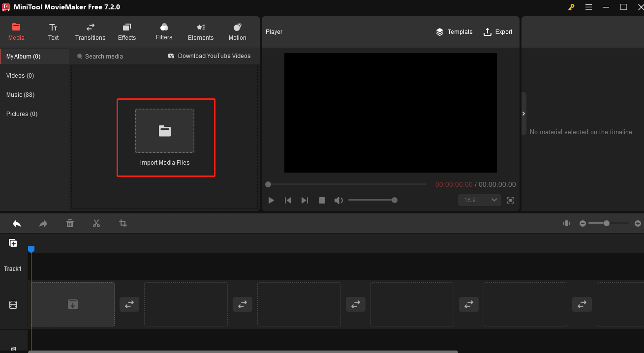Jump to previous frame
This screenshot has width=644, height=353.
288,200
